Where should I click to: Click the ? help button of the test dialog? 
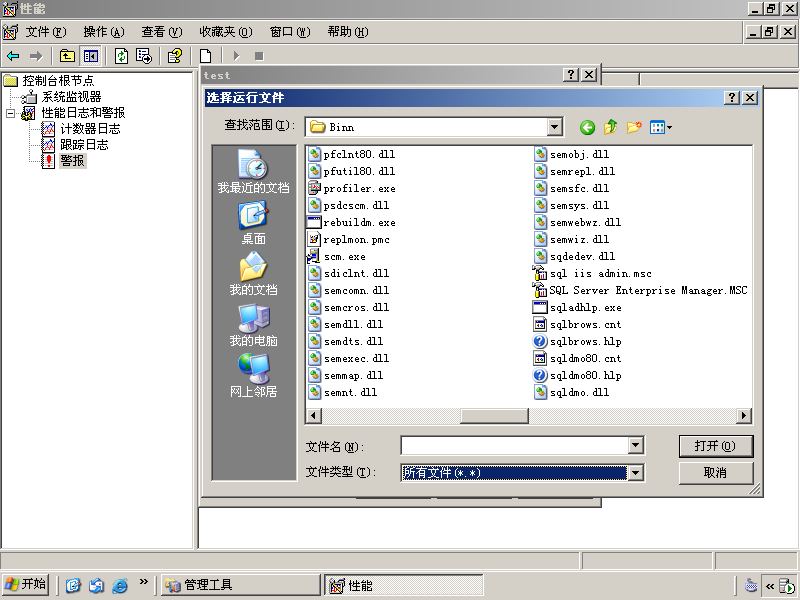570,75
